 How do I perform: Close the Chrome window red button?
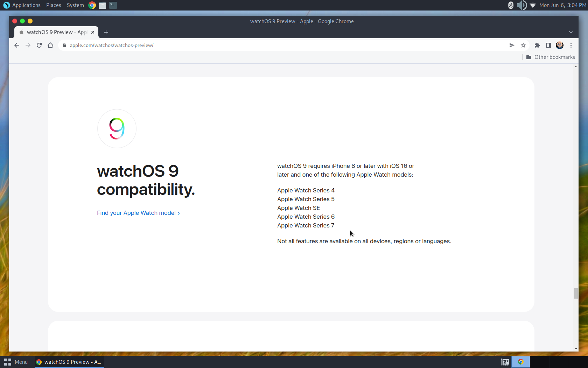click(15, 21)
